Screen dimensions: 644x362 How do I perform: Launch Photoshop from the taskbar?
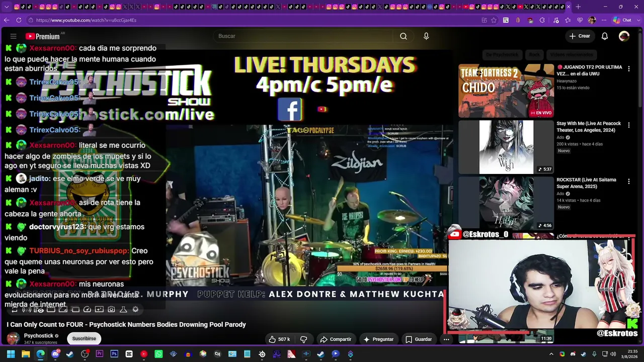coord(114,354)
